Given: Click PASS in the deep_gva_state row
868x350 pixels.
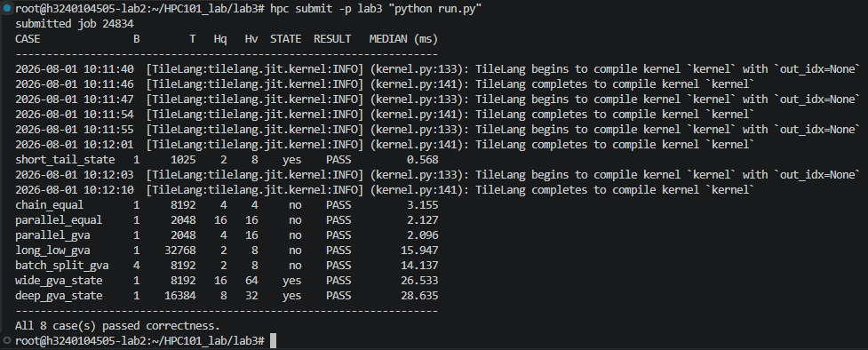Looking at the screenshot, I should coord(338,296).
